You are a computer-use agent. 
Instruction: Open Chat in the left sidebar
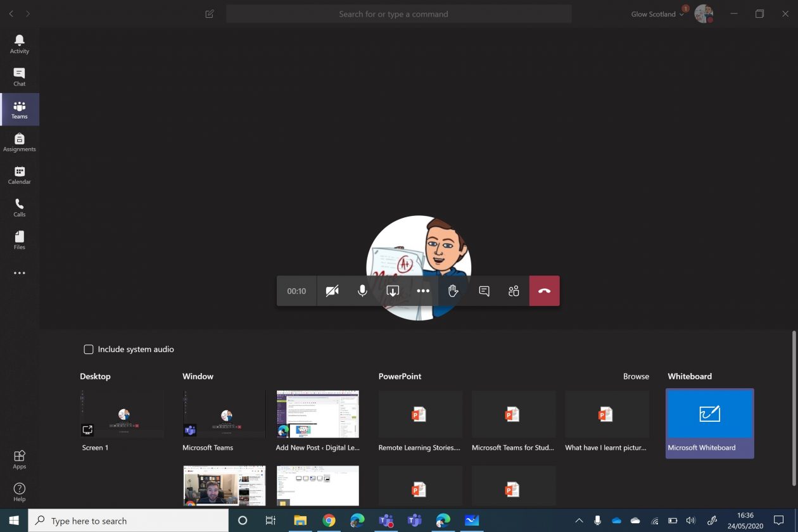[20, 77]
